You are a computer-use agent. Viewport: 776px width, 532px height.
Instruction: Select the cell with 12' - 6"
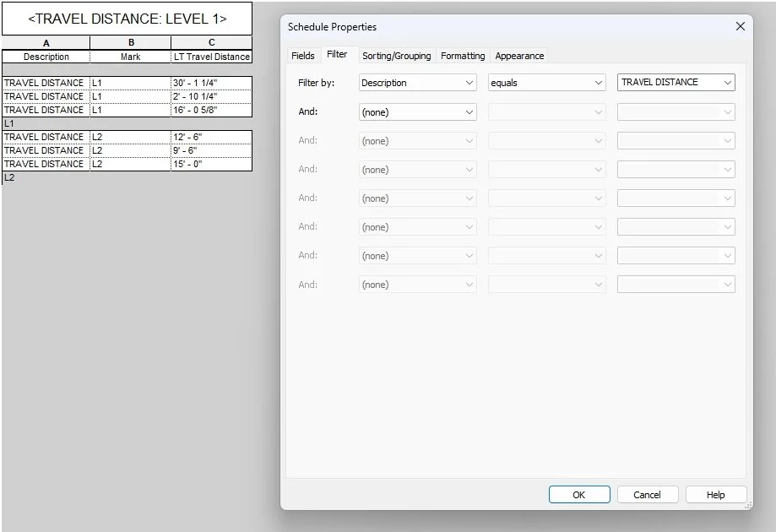tap(212, 137)
